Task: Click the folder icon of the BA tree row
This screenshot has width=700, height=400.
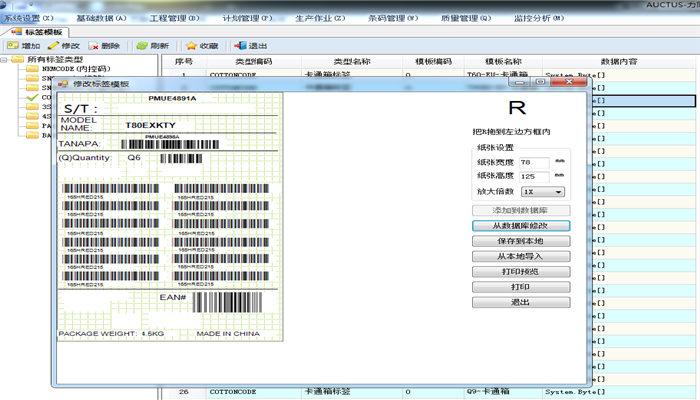Action: 32,135
